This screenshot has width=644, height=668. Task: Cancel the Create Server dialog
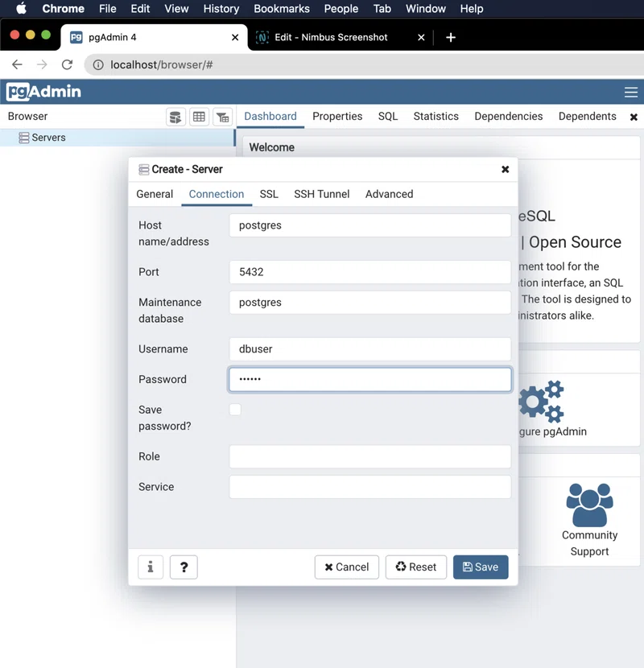[x=346, y=567]
